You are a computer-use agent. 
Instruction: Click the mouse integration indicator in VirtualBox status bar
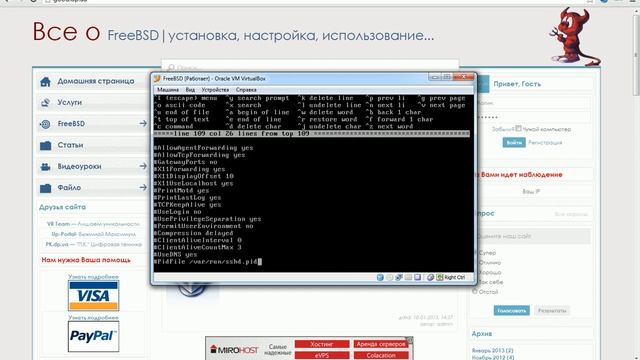[430, 277]
